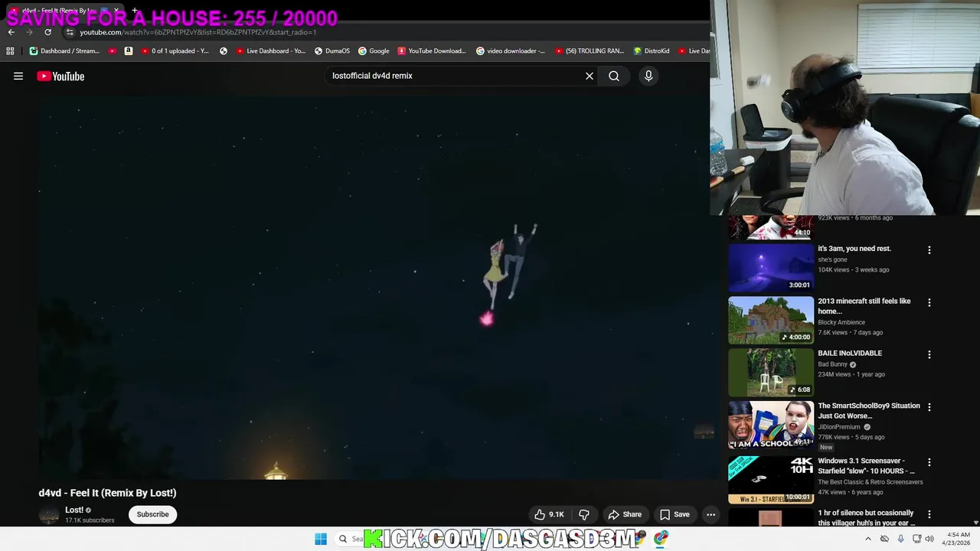Screen dimensions: 980x551
Task: Open the browser apps grid shortcut
Action: point(10,51)
